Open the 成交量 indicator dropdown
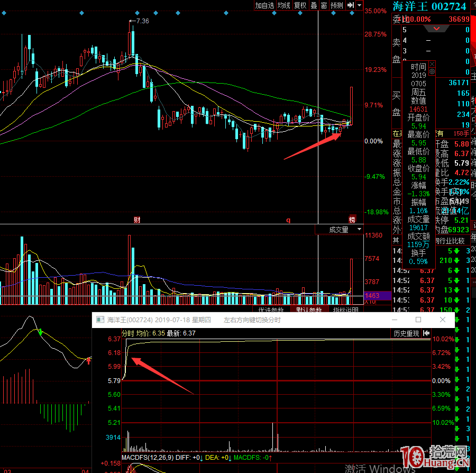The image size is (476, 473). pos(340,230)
